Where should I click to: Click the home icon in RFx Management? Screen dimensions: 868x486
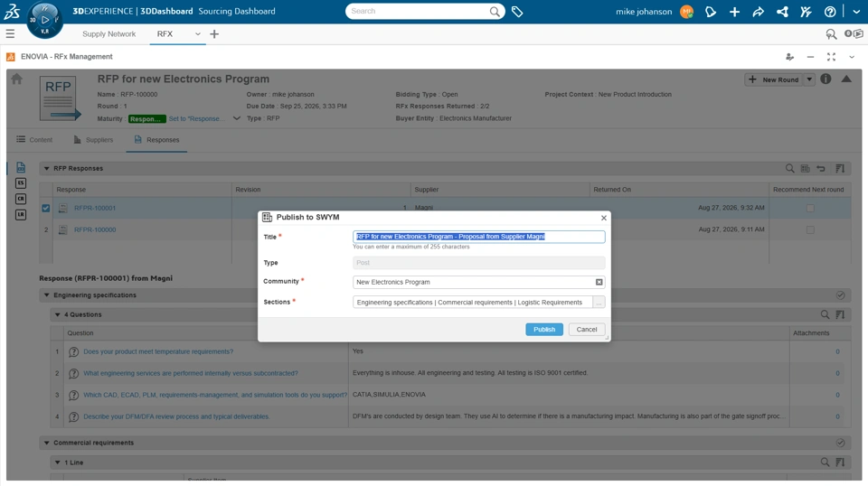(x=16, y=79)
